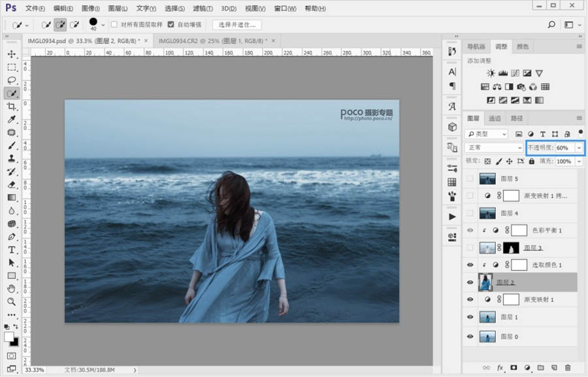
Task: Pick the Eyedropper tool
Action: 12,120
